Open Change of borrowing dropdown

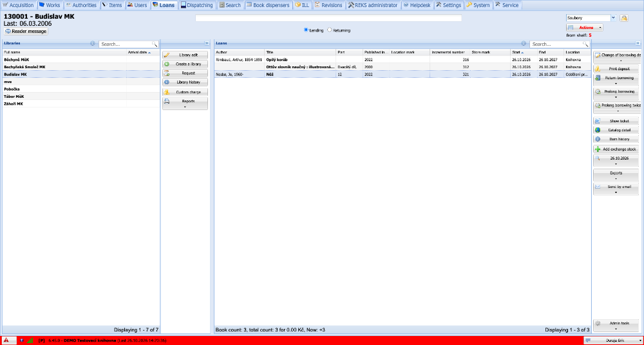coord(616,57)
